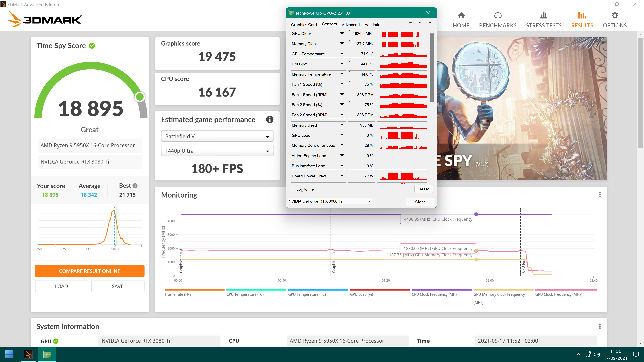Image resolution: width=644 pixels, height=362 pixels.
Task: Switch to the Sensors tab
Action: pos(329,24)
